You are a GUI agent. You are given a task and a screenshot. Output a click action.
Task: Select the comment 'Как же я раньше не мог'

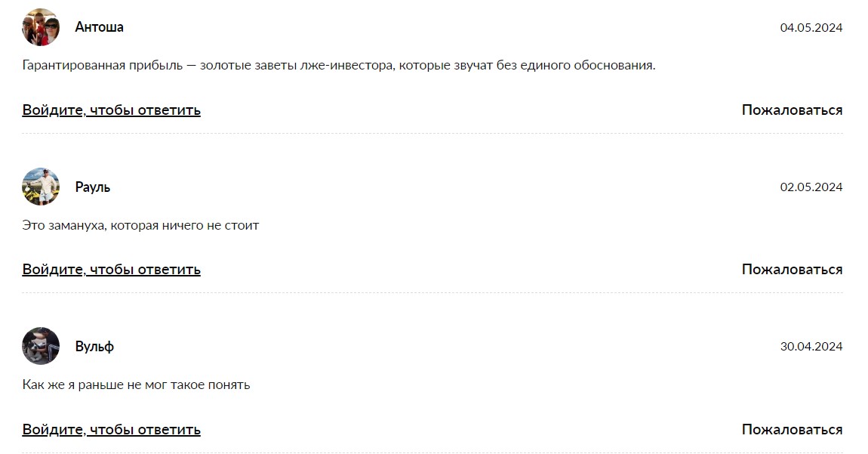[x=136, y=385]
